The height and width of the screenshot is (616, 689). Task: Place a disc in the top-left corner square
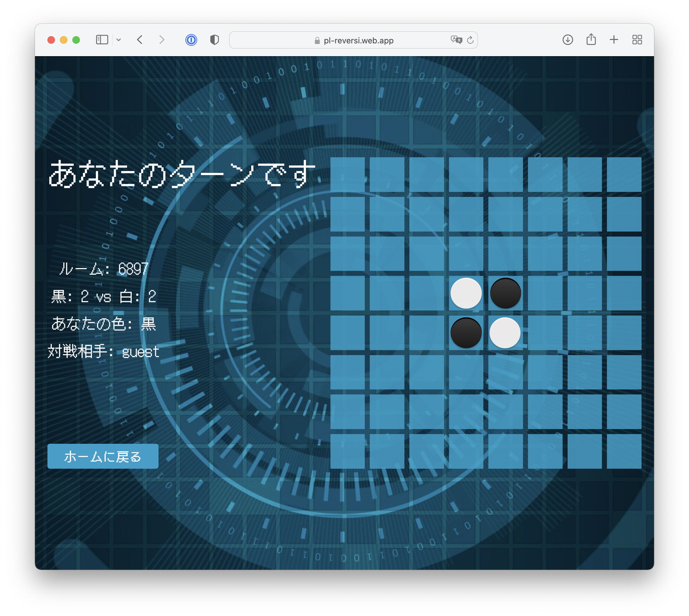348,175
